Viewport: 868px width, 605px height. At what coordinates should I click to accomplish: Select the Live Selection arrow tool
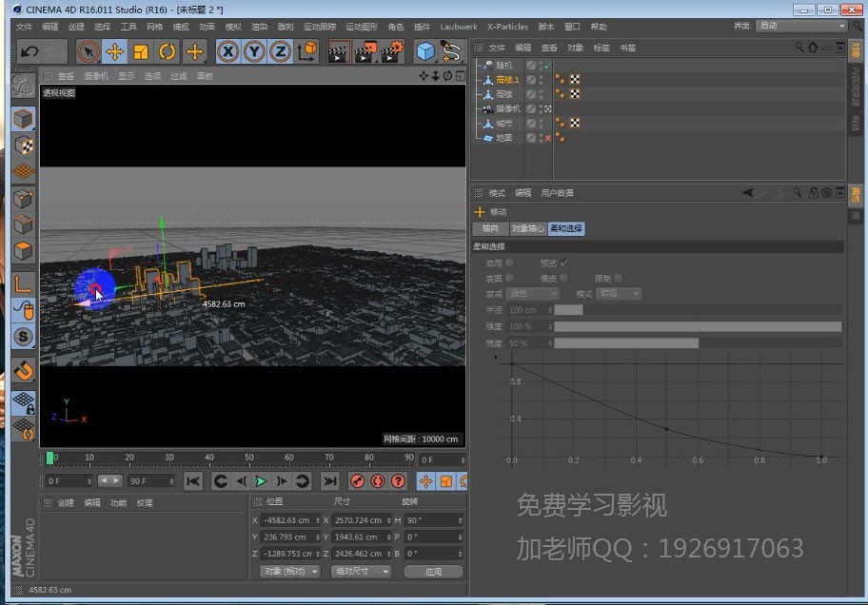[88, 52]
